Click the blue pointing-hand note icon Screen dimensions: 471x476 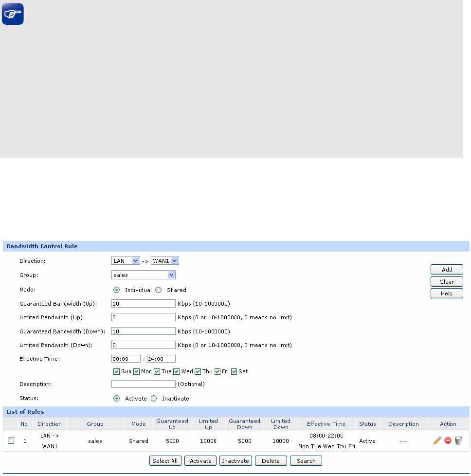[x=13, y=15]
